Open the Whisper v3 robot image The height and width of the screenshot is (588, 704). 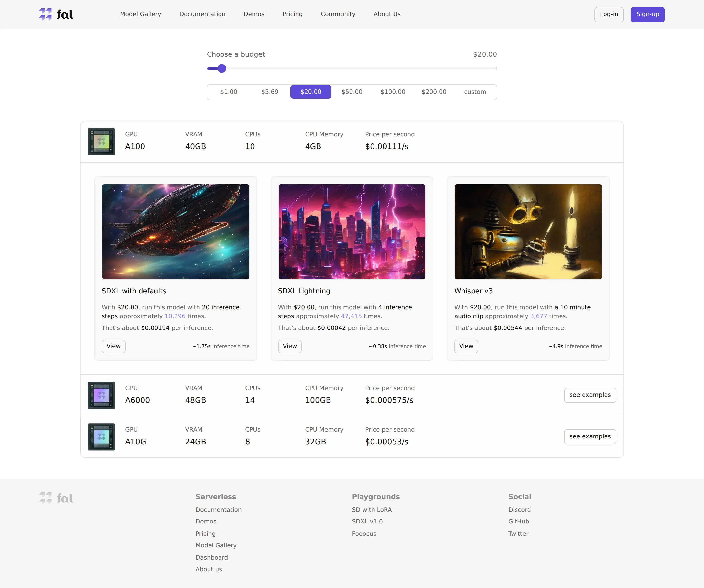coord(528,232)
